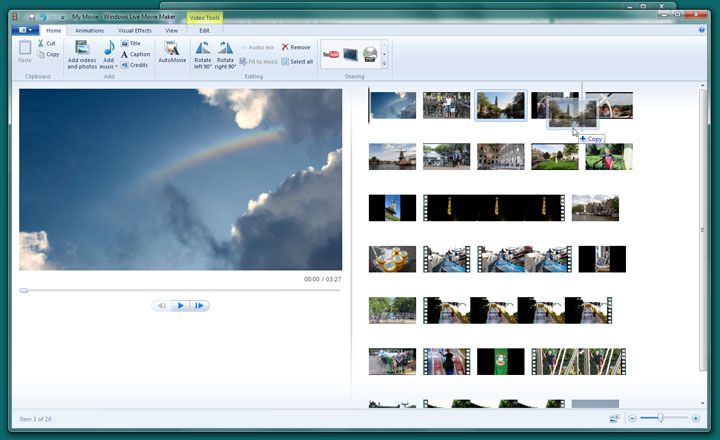Click Add videos and photos icon
Screen dimensions: 720x440
[x=83, y=49]
